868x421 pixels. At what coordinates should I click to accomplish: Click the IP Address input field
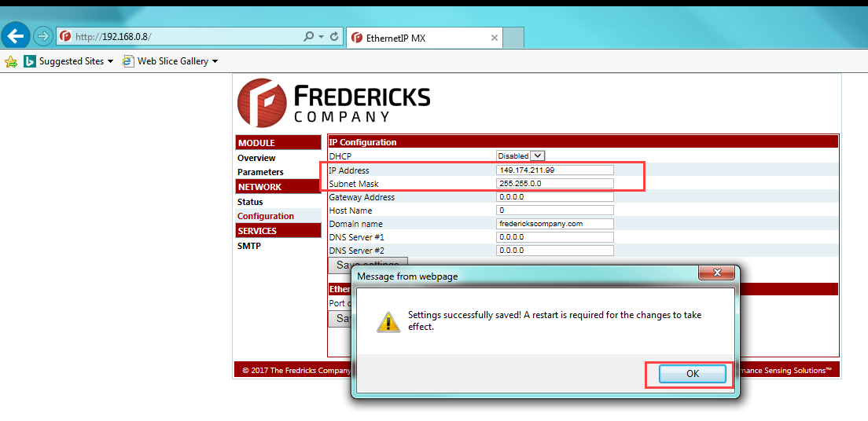pyautogui.click(x=555, y=170)
